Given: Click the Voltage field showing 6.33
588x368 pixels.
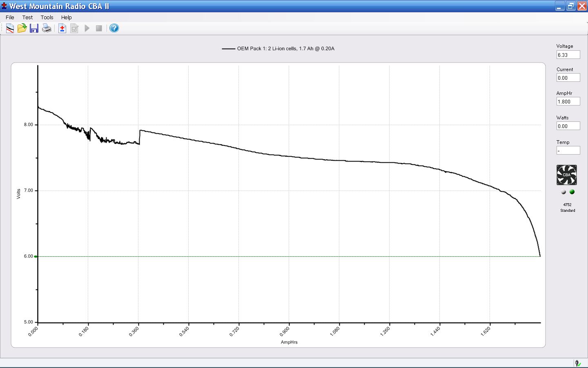Looking at the screenshot, I should [568, 55].
